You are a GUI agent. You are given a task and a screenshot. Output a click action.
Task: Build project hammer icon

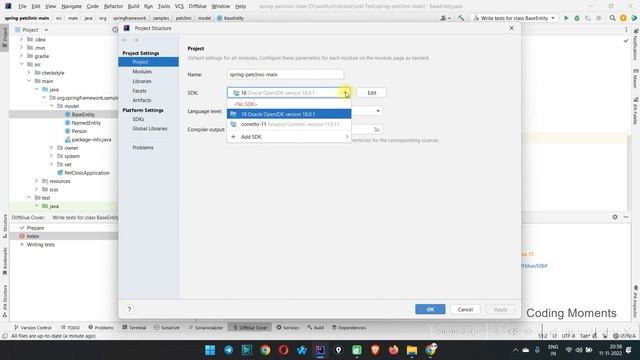click(461, 18)
